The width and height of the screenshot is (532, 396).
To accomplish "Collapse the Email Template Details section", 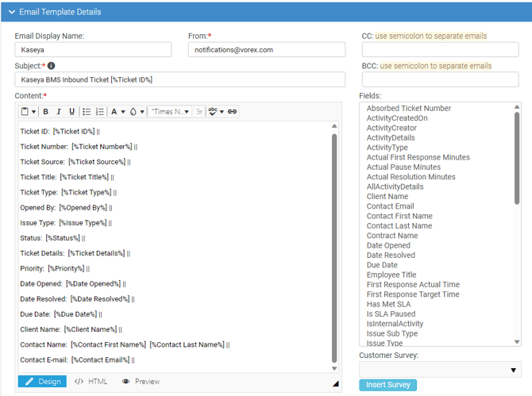I will tap(13, 12).
